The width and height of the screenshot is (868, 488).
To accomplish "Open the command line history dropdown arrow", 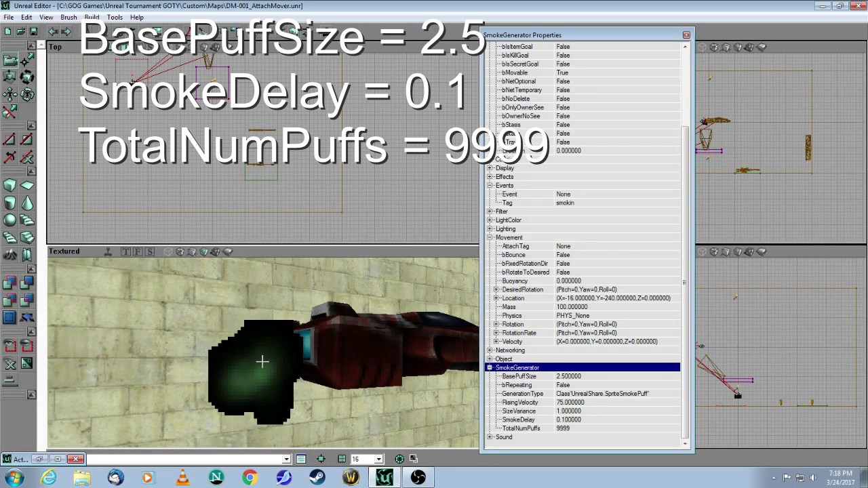I will click(x=286, y=459).
